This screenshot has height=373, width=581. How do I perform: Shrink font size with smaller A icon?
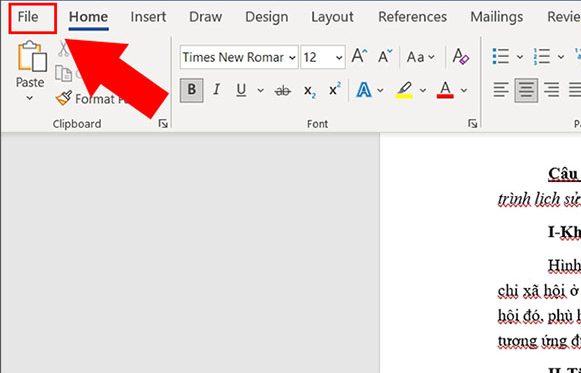(385, 57)
